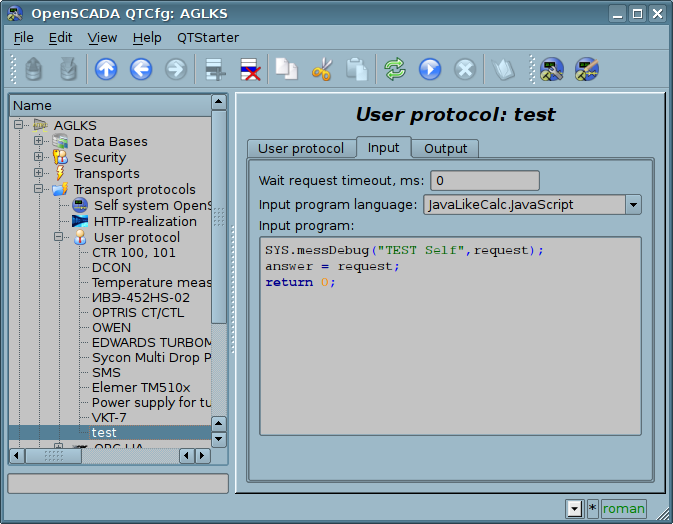Click the copy item toolbar icon
Image resolution: width=673 pixels, height=524 pixels.
(286, 69)
